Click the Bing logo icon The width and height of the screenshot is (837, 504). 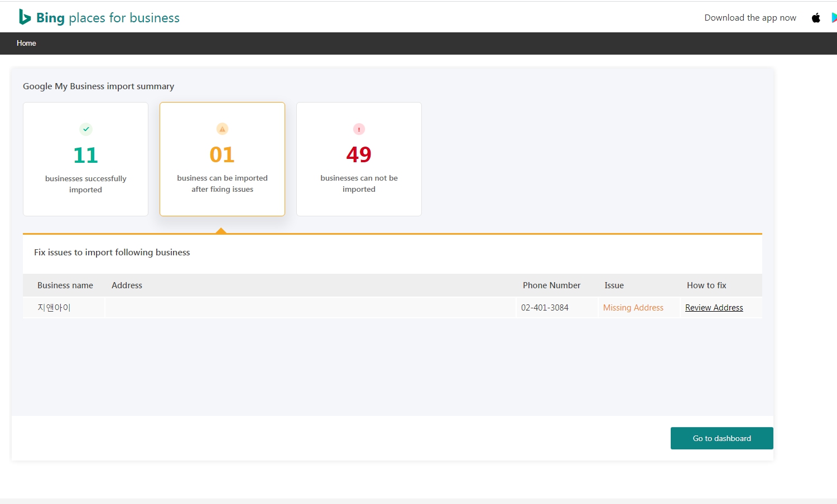[25, 17]
